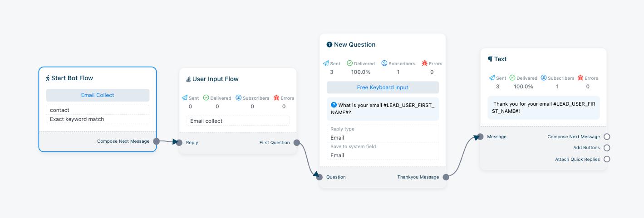Click the Sent icon in New Question node

tap(326, 63)
